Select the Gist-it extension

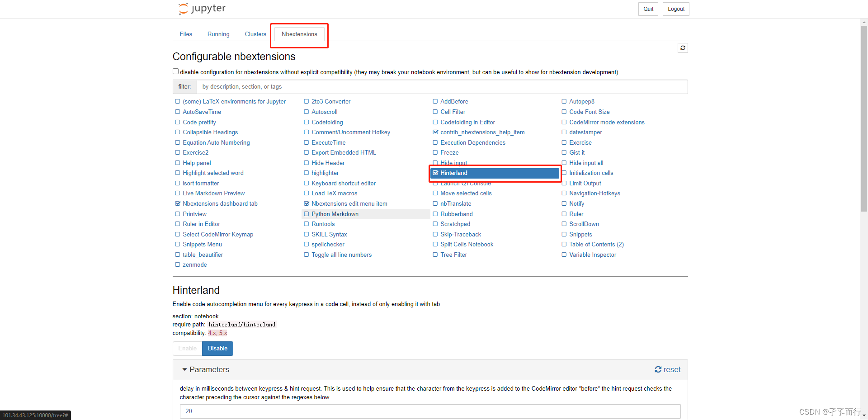click(576, 153)
